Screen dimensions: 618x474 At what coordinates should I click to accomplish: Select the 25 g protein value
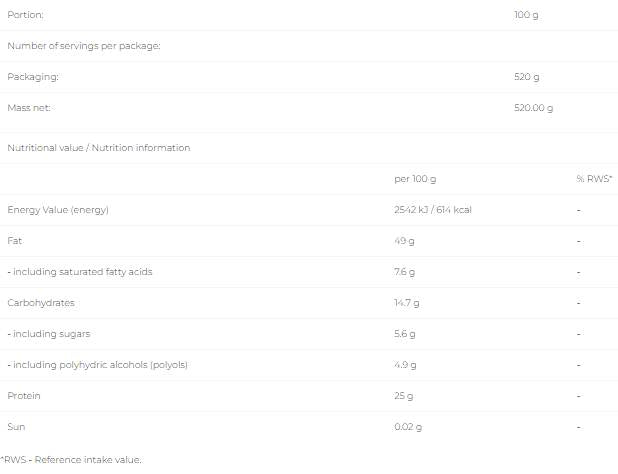406,396
